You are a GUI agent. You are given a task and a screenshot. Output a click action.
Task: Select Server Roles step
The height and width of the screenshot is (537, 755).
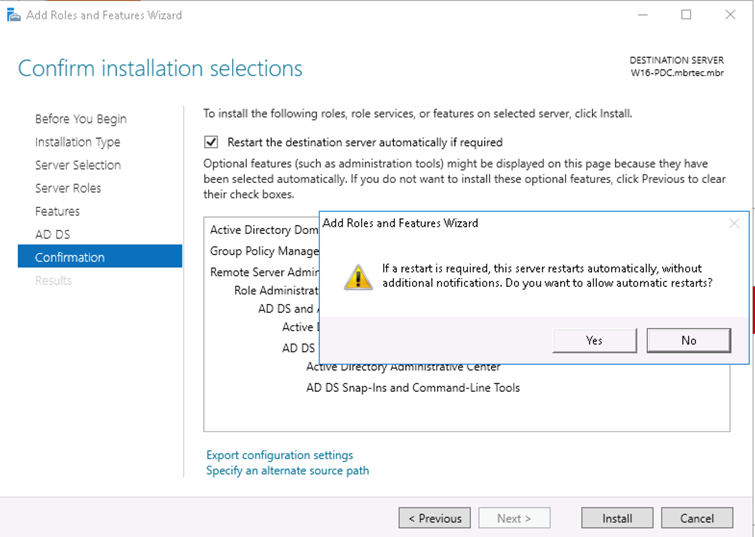(68, 188)
